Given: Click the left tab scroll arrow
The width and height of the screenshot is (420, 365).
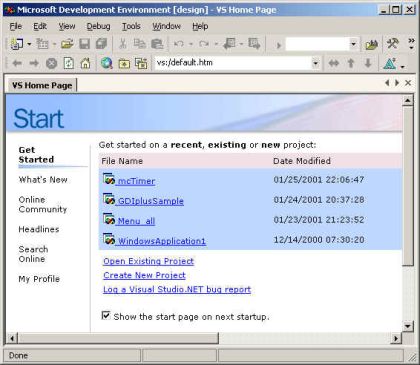Looking at the screenshot, I should (387, 83).
